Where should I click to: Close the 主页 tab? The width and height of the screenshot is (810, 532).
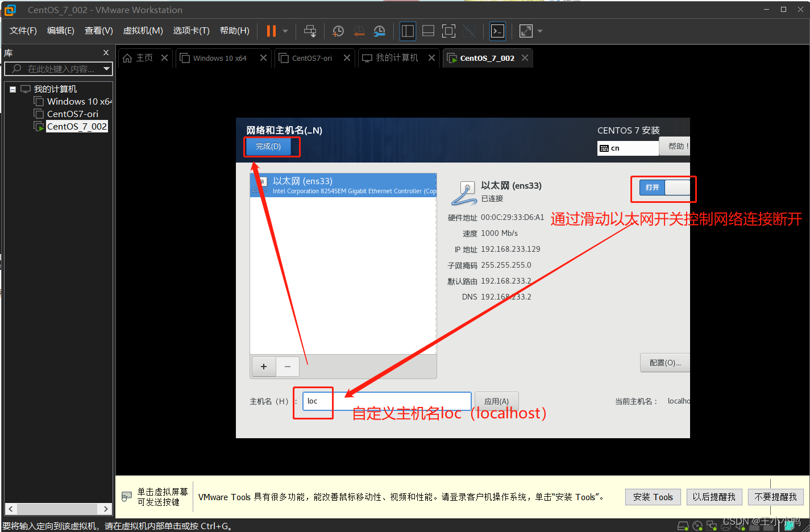coord(164,58)
